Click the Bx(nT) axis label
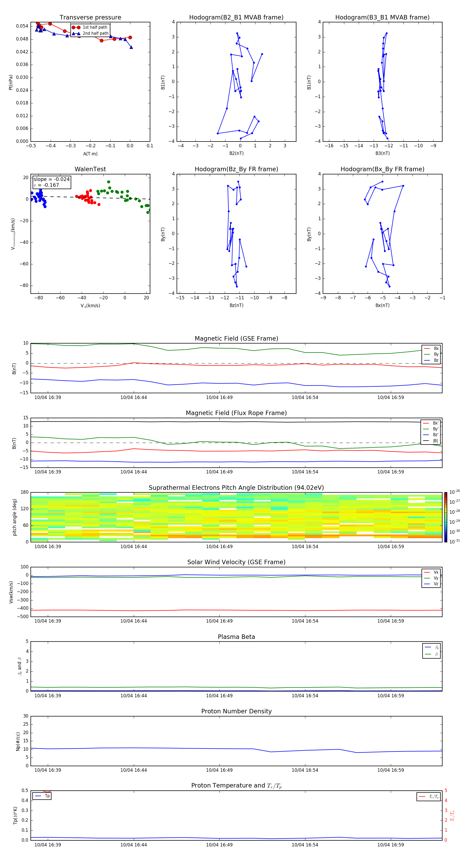 pyautogui.click(x=382, y=305)
